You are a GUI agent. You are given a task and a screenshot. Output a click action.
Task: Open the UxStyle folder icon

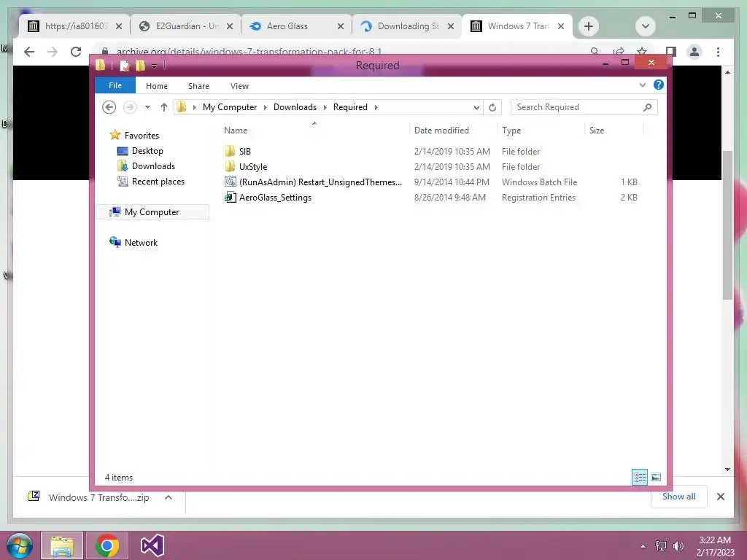coord(230,167)
